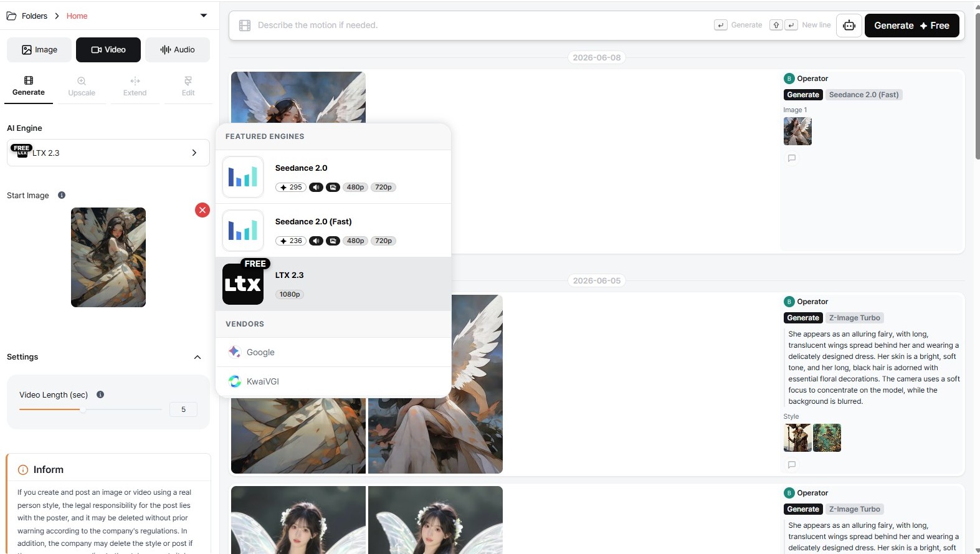Choose Seedance 2.0 (Fast) engine

(333, 231)
